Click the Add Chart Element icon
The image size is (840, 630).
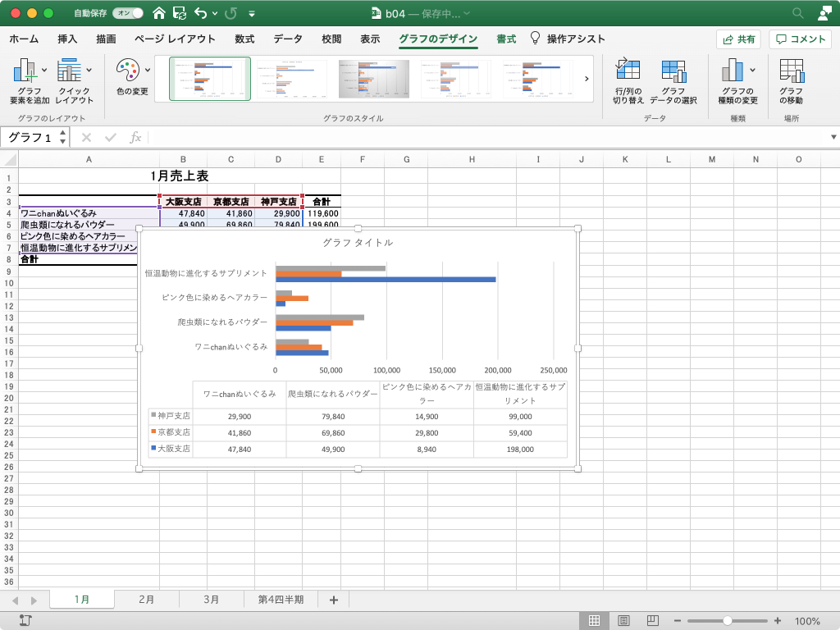point(25,71)
